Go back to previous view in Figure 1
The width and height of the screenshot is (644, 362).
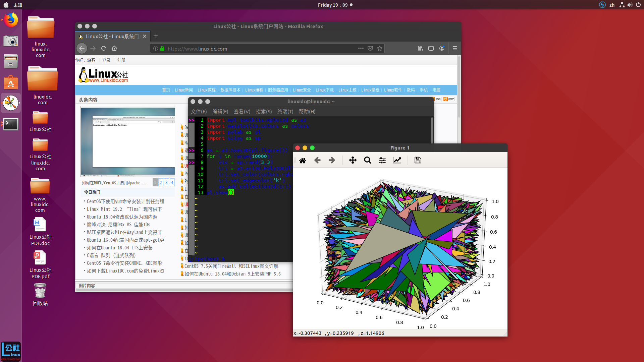[317, 160]
